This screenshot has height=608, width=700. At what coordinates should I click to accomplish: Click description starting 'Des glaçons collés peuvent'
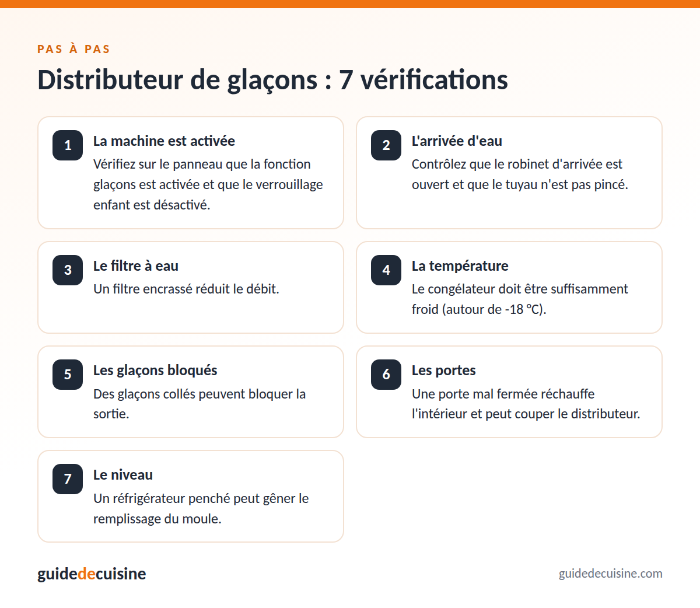tap(199, 404)
